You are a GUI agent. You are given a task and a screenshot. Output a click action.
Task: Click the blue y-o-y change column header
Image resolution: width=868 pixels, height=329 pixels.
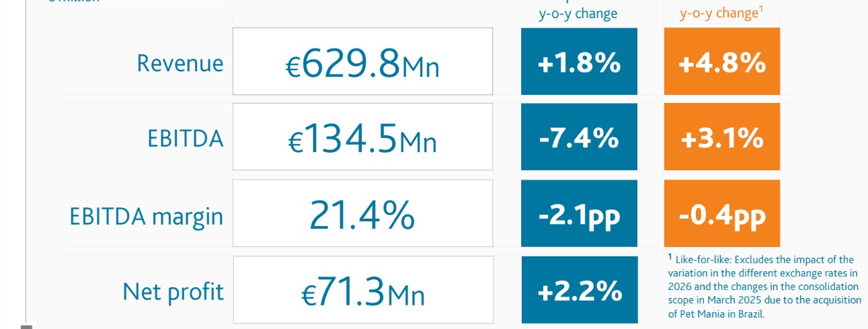point(578,13)
